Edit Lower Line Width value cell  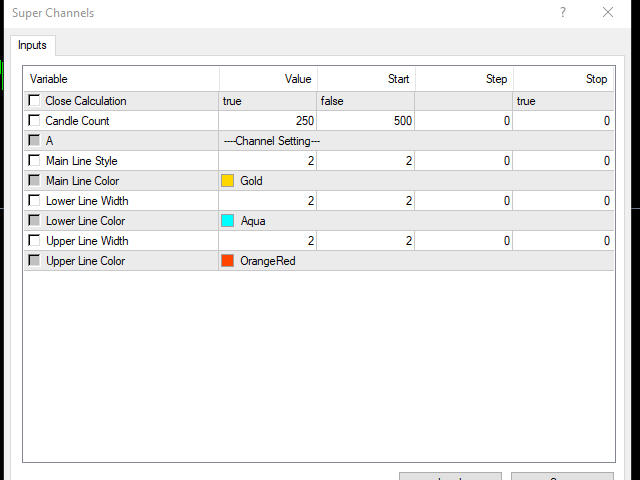tap(268, 201)
